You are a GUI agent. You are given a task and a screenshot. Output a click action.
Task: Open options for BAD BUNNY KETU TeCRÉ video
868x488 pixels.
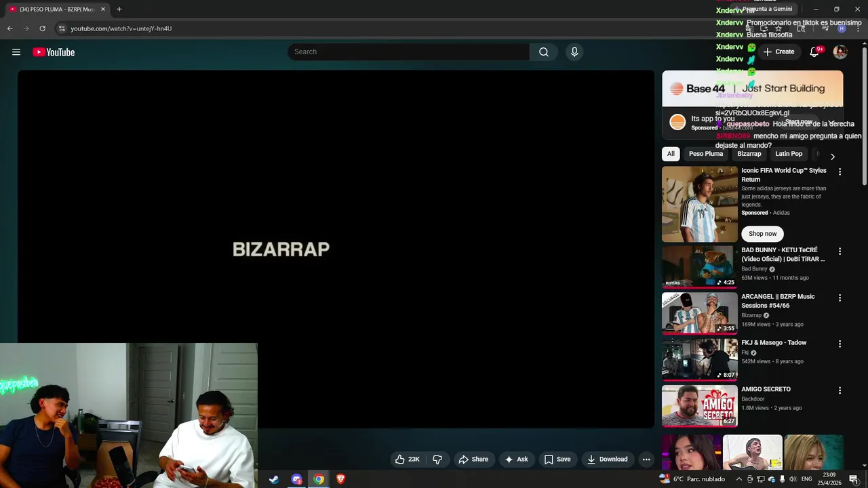tap(840, 251)
